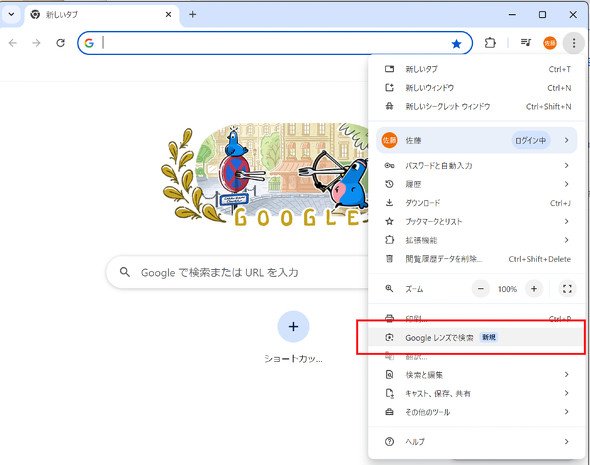The height and width of the screenshot is (465, 590).
Task: Click the orange 佐藤 profile avatar in toolbar
Action: 550,43
